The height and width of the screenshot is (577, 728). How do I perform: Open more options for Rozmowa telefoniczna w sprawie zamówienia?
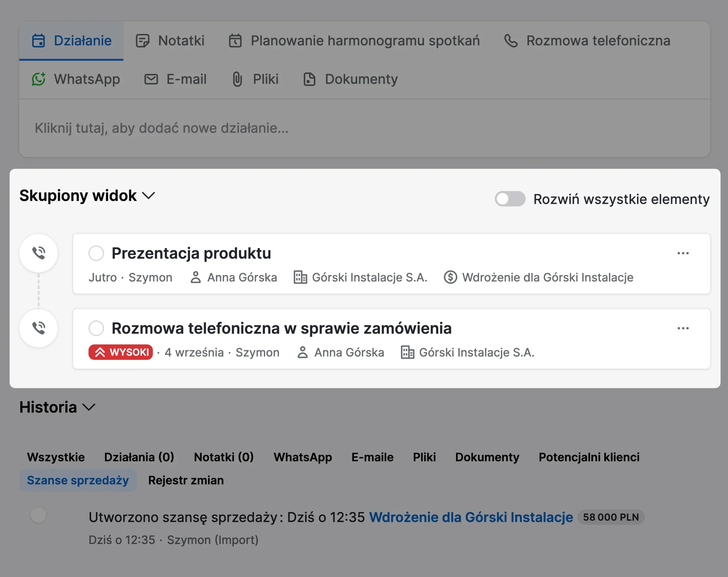(x=683, y=328)
